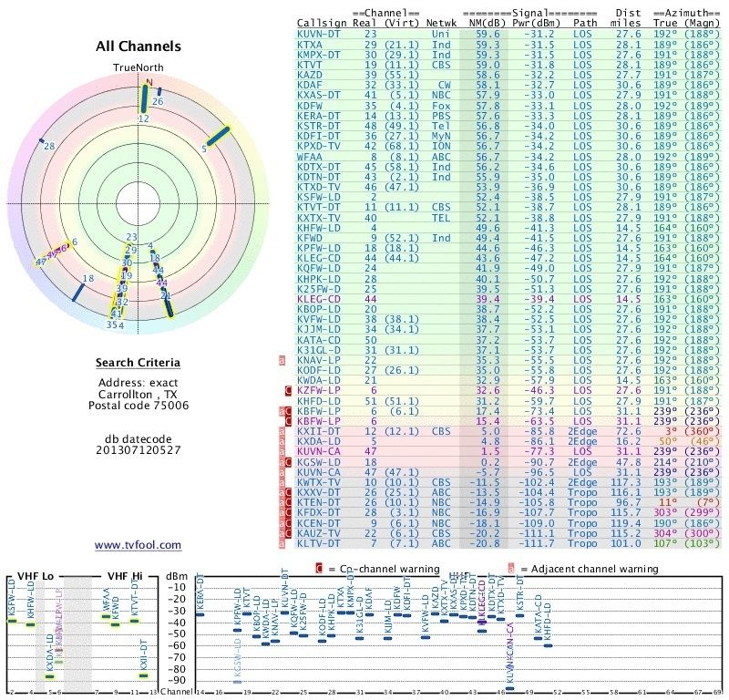Click KTXA callsign in the table
Viewport: 729px width, 700px height.
[309, 45]
